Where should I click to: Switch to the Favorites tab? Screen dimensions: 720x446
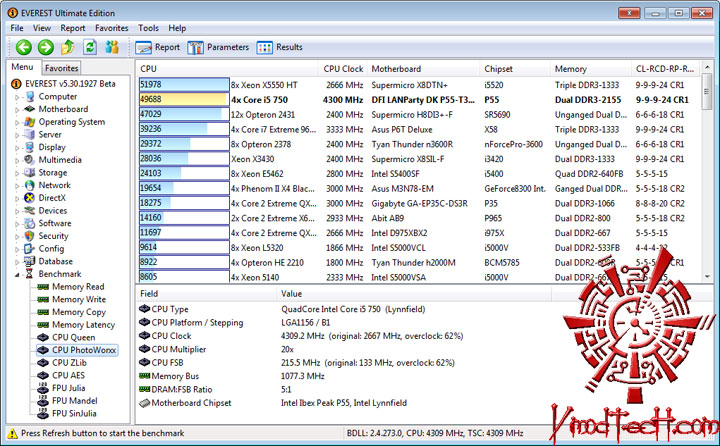62,68
